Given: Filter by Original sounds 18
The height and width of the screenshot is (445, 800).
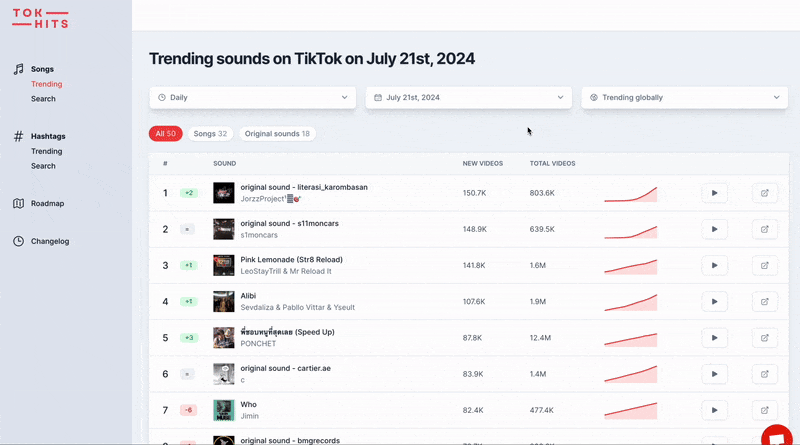Looking at the screenshot, I should pos(277,134).
